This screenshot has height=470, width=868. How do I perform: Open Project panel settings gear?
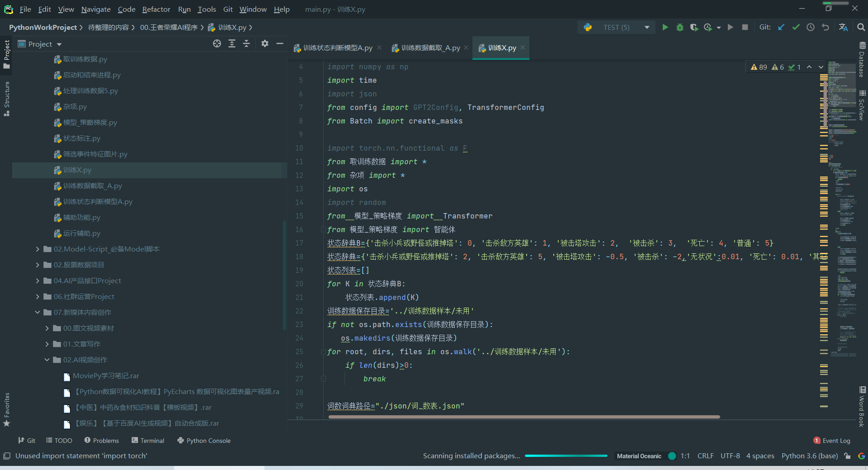point(265,43)
